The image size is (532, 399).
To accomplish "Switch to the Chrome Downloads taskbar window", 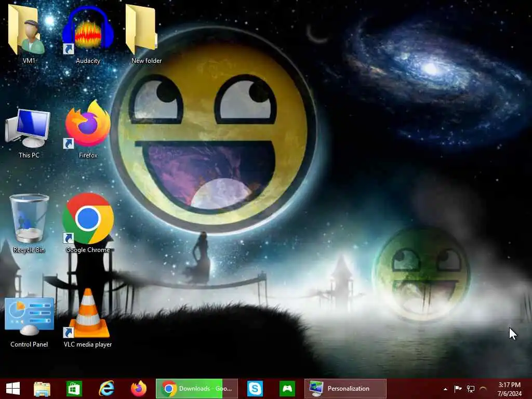I will [197, 389].
